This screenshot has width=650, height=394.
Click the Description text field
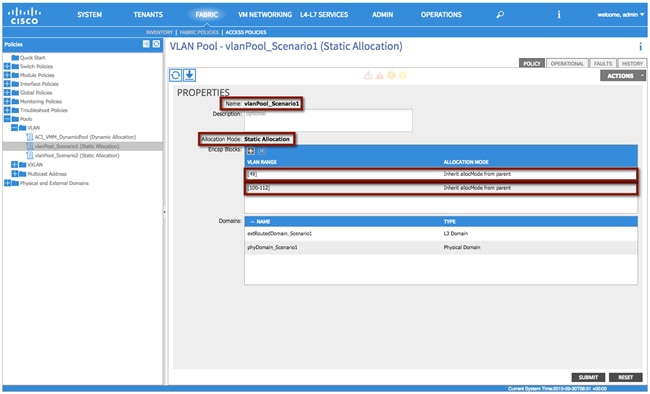click(x=328, y=120)
